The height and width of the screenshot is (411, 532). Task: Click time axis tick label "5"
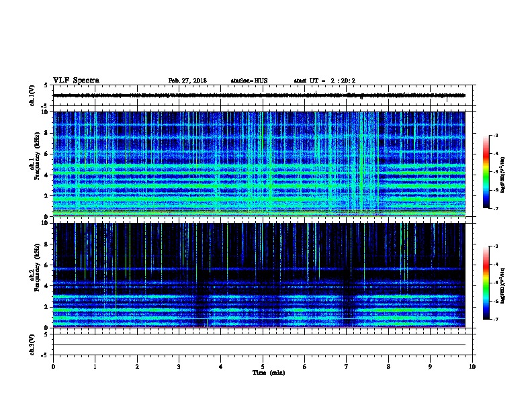pyautogui.click(x=263, y=367)
